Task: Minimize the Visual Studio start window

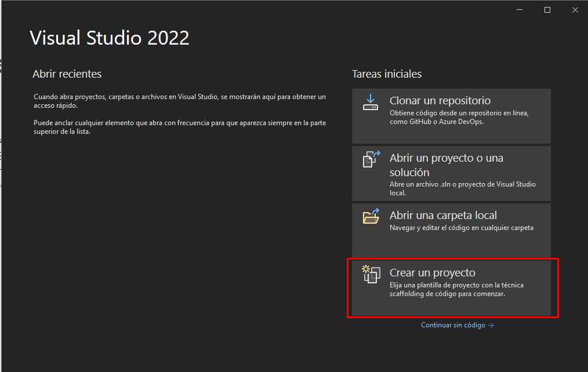Action: tap(521, 10)
